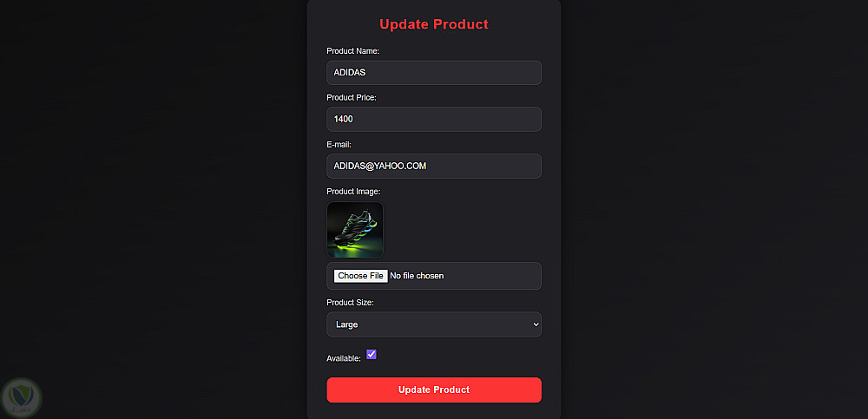This screenshot has height=419, width=868.
Task: Click the Product Size label
Action: pyautogui.click(x=350, y=303)
